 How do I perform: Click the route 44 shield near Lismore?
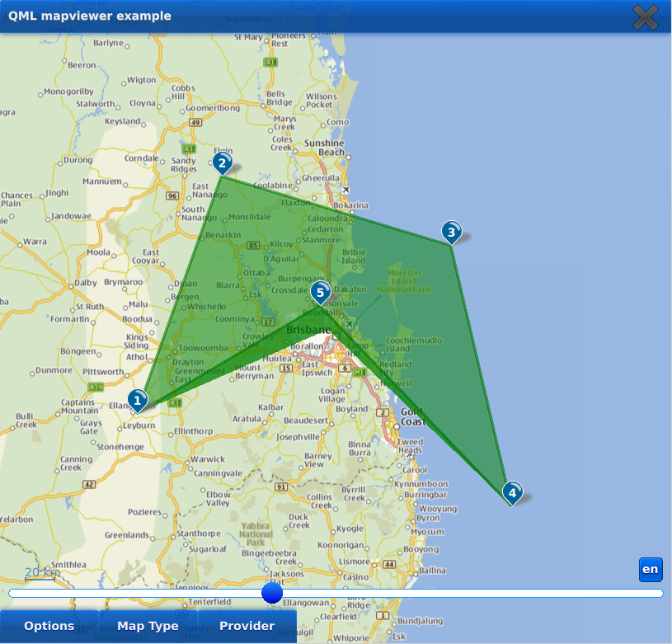tap(389, 564)
